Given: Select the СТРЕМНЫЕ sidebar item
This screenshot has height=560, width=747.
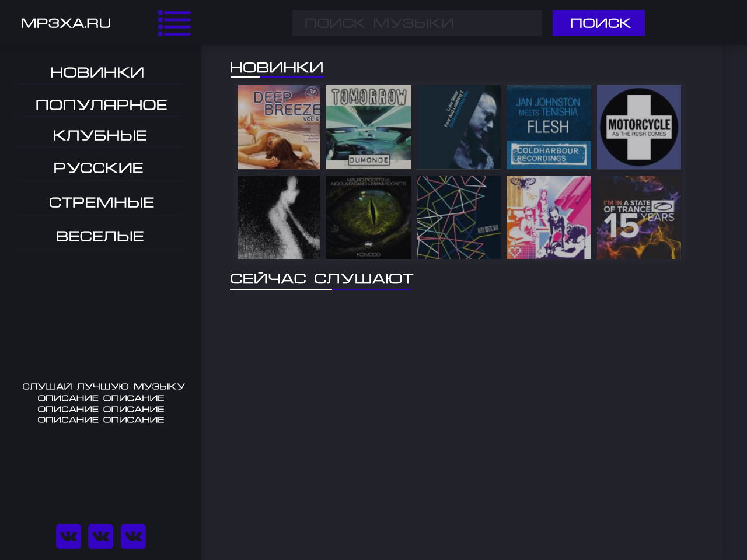Looking at the screenshot, I should (101, 202).
